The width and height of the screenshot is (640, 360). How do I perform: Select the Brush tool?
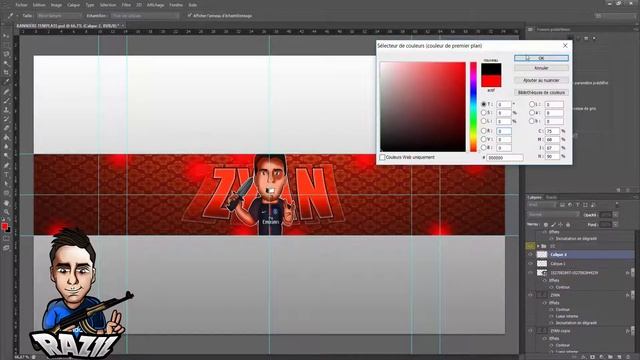click(x=6, y=100)
